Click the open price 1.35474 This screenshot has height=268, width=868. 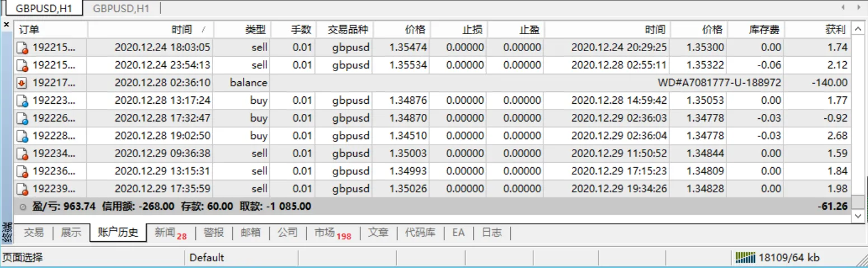pyautogui.click(x=407, y=48)
